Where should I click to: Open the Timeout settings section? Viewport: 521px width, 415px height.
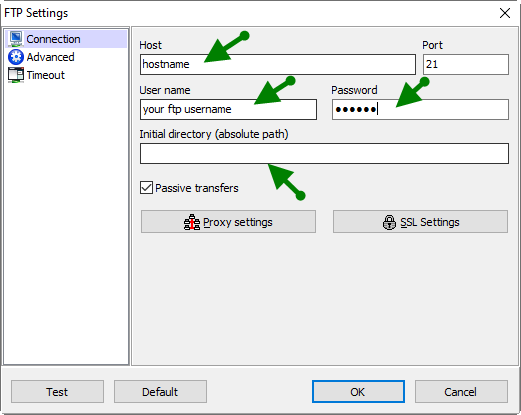click(x=46, y=75)
